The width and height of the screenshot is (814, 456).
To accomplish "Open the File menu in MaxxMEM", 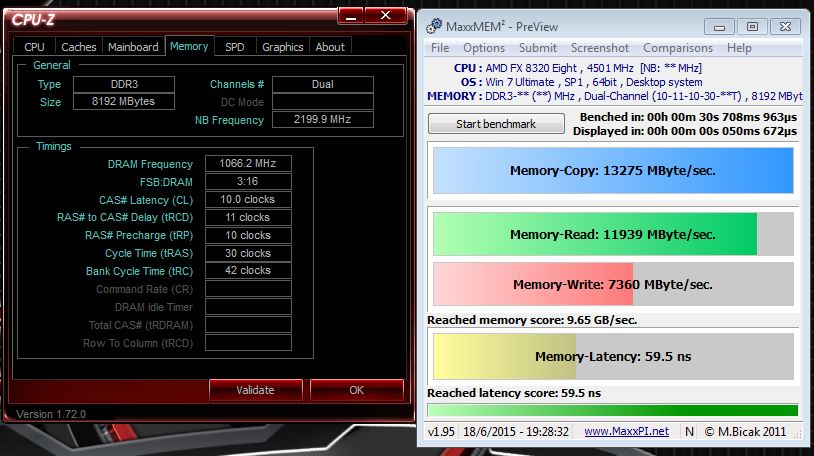I will point(440,48).
